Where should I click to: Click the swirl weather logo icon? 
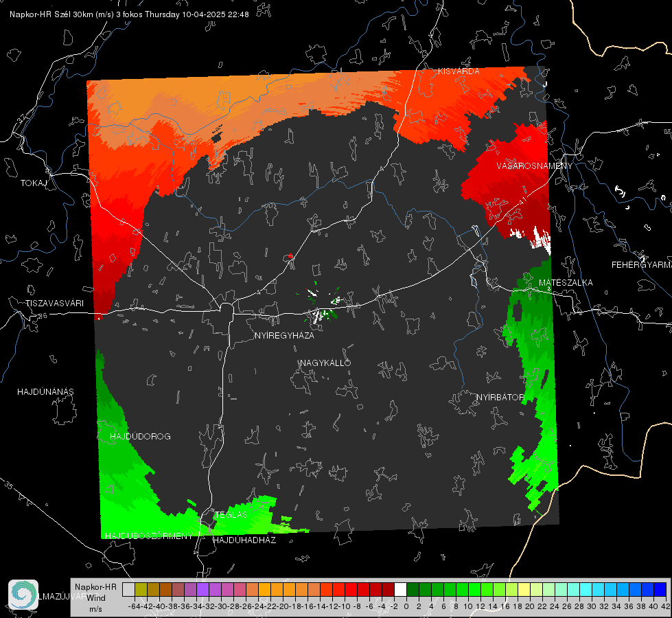[23, 595]
